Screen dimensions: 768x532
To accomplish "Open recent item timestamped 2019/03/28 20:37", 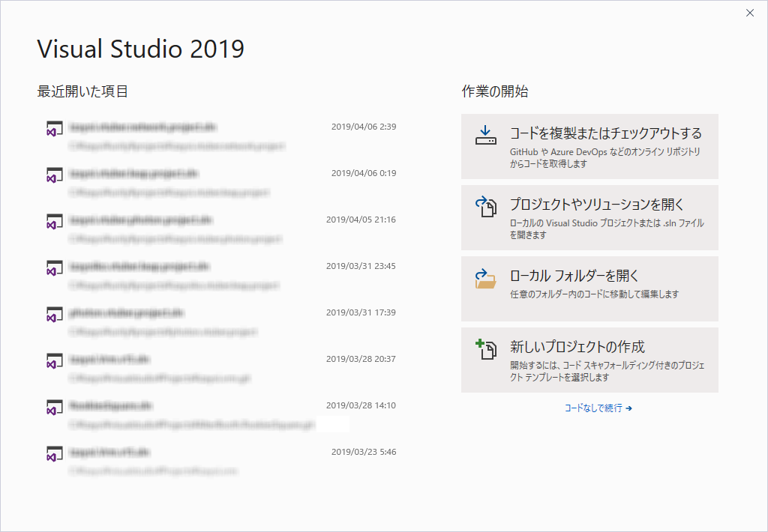I will [x=221, y=368].
